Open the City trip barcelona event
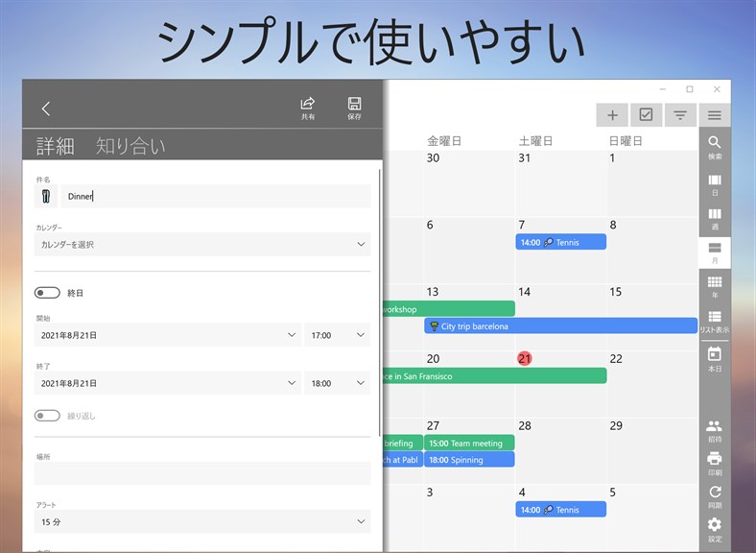 560,326
